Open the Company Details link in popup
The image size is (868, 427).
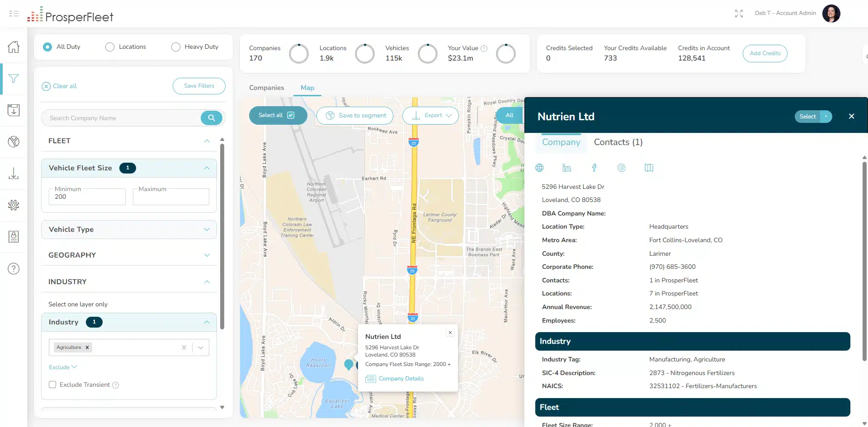point(395,379)
